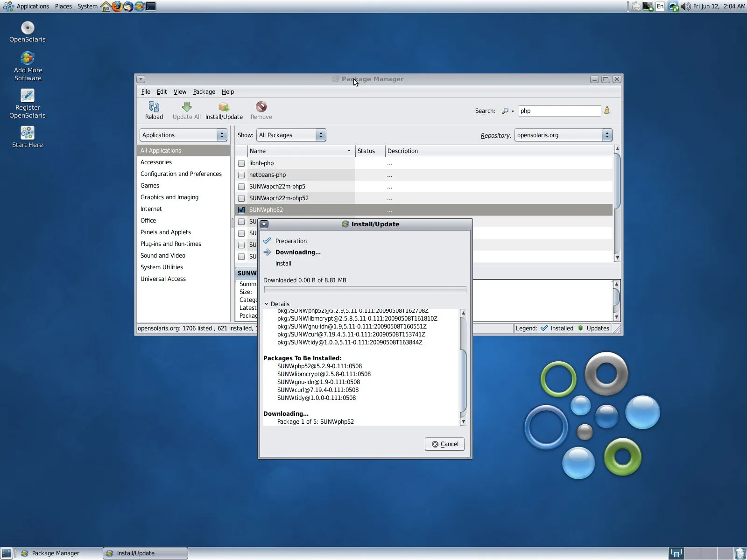Click the Install/Update toolbar icon
747x560 pixels.
pyautogui.click(x=224, y=108)
